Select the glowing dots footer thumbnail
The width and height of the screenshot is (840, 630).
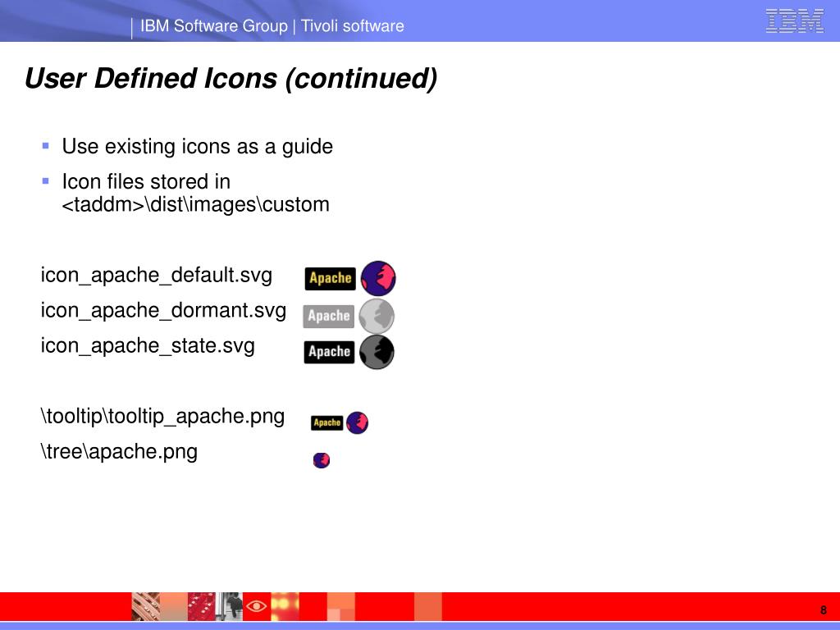click(x=285, y=606)
